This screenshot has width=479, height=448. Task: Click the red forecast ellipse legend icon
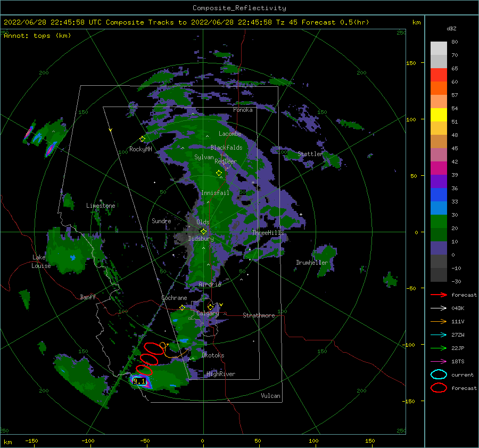pos(439,388)
